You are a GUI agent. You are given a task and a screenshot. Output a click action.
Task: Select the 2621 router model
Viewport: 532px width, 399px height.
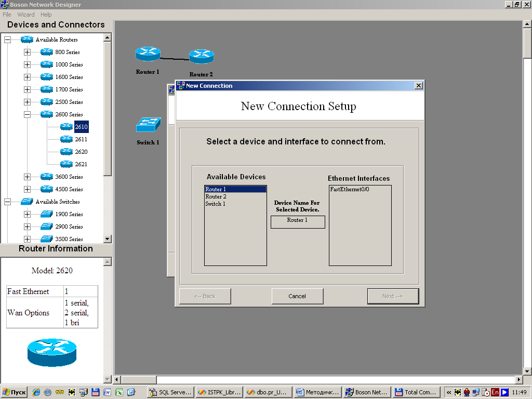click(x=81, y=164)
